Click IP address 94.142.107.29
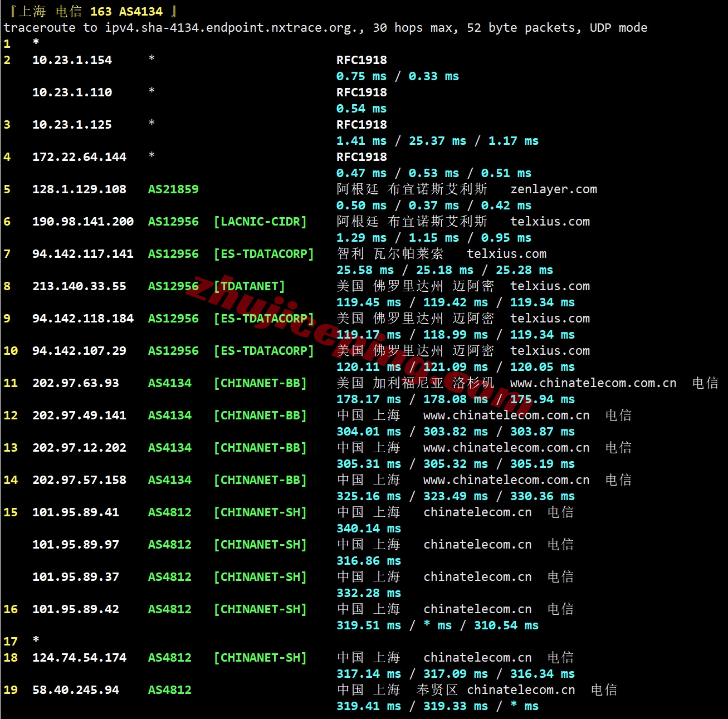 pyautogui.click(x=79, y=351)
